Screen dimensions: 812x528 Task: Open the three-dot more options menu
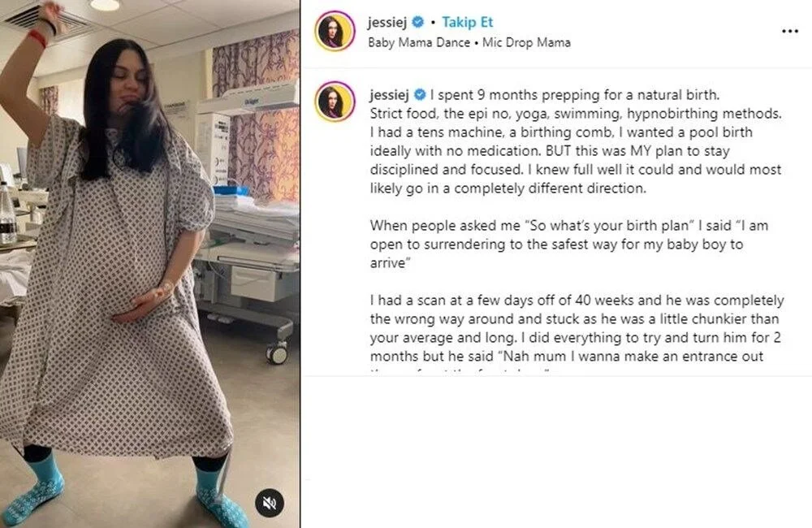tap(790, 32)
